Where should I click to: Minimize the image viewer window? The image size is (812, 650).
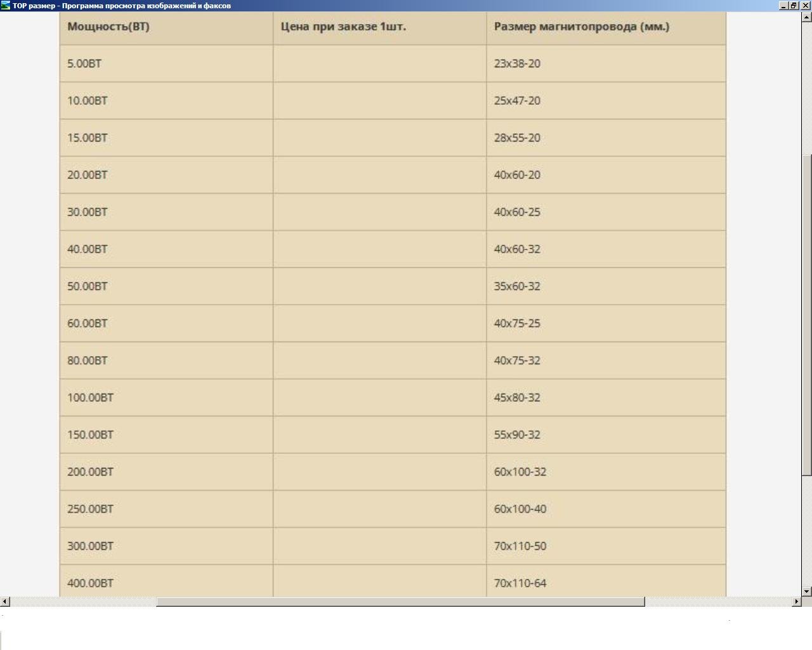[783, 6]
